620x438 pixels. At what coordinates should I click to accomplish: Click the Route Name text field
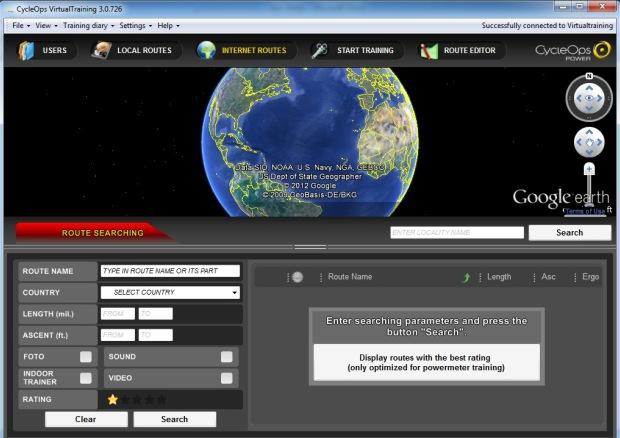(x=170, y=271)
